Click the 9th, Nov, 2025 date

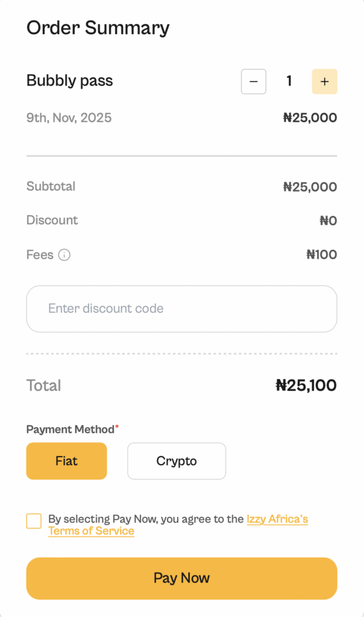click(69, 117)
